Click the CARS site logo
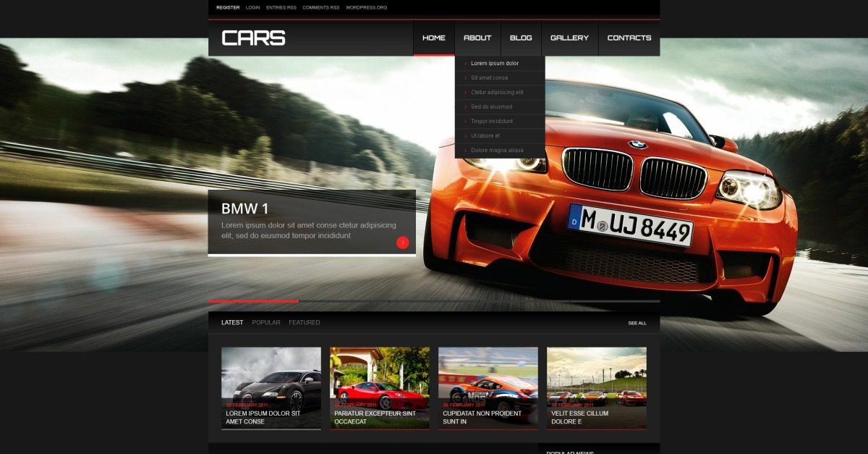868x454 pixels. [x=253, y=38]
